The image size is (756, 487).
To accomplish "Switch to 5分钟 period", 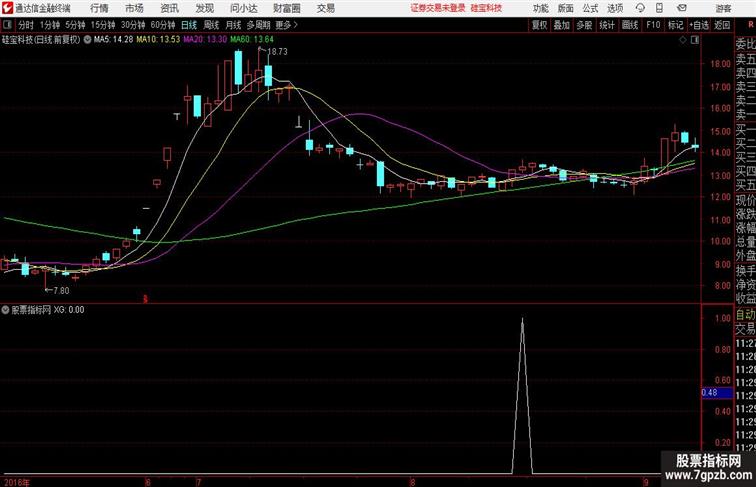I will [x=75, y=25].
